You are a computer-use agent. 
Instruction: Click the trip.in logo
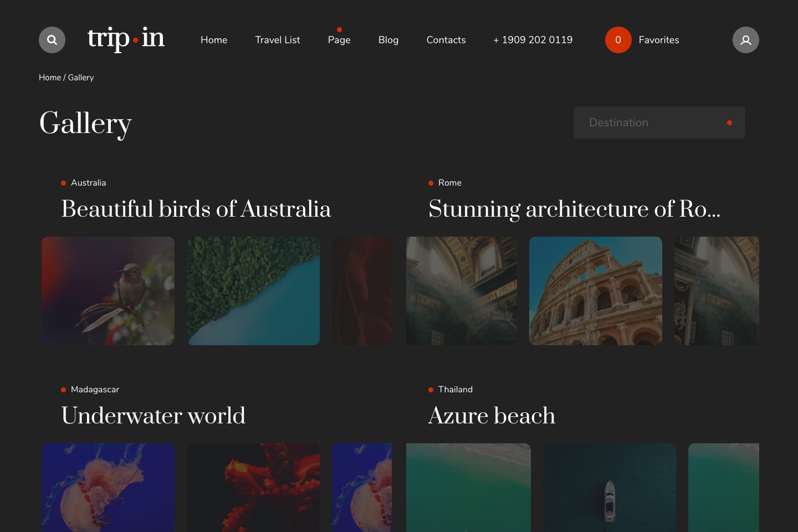(x=126, y=39)
